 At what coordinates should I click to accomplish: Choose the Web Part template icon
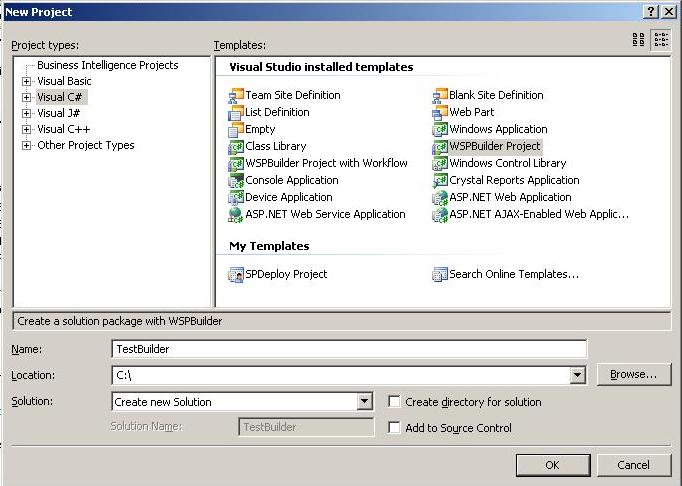(x=440, y=112)
